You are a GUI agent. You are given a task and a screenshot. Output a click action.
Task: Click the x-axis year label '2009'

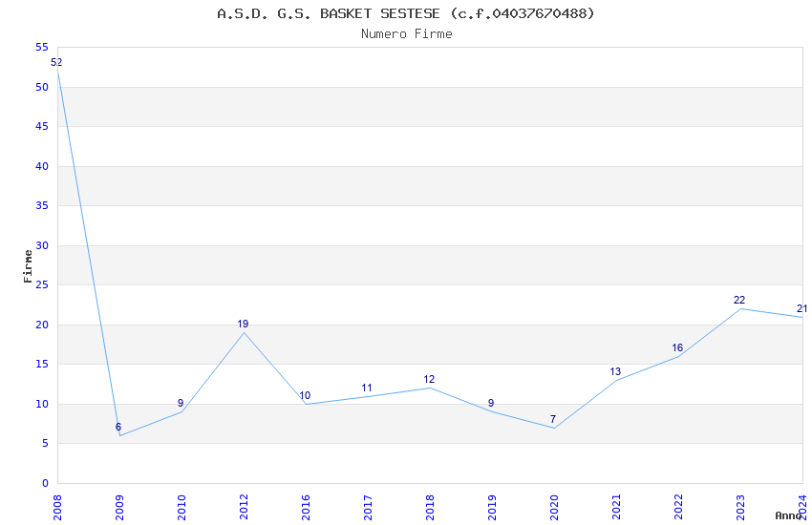[119, 507]
